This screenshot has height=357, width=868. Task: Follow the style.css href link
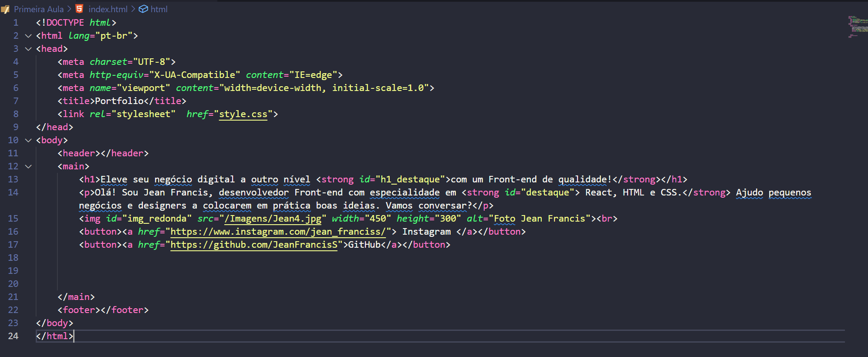(x=243, y=114)
